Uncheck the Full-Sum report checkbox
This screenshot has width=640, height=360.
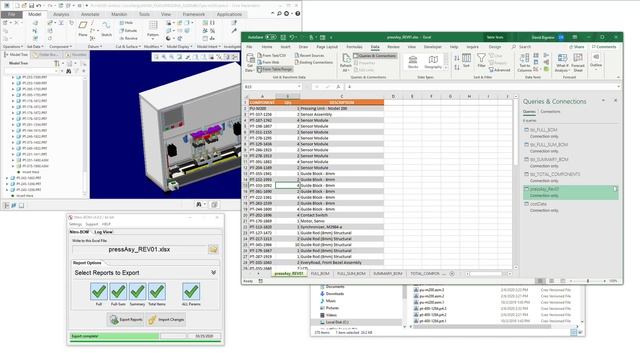118,291
